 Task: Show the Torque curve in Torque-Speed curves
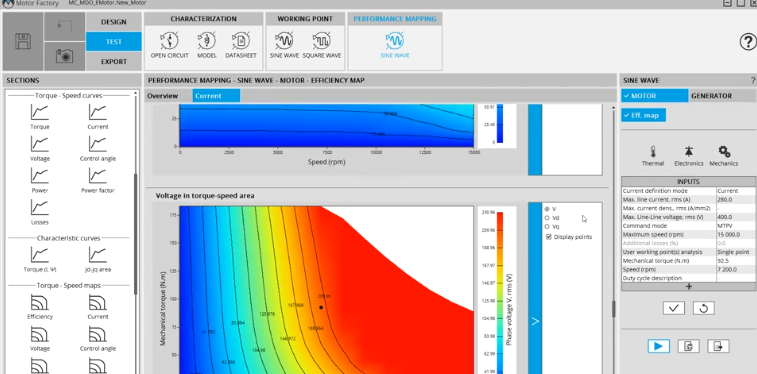[x=40, y=117]
